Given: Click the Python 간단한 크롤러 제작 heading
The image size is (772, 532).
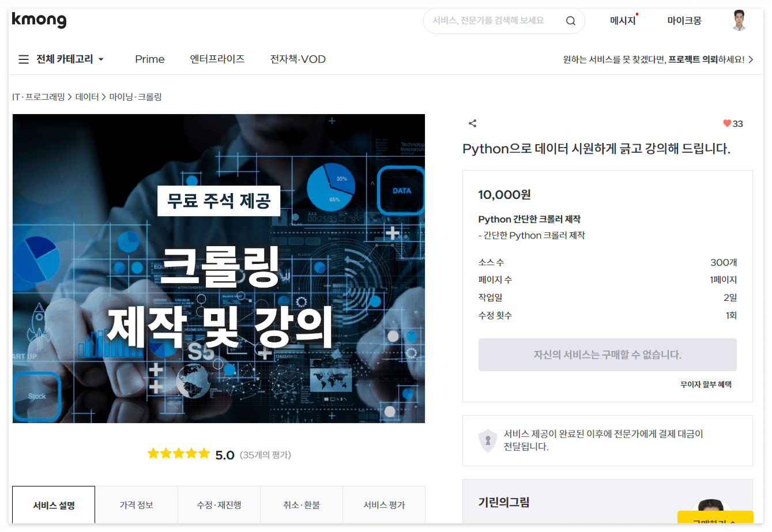Looking at the screenshot, I should 529,219.
